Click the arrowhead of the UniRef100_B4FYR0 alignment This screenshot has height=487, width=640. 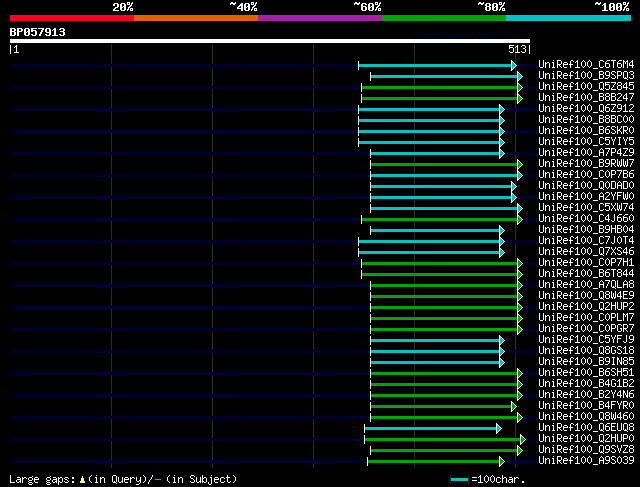pyautogui.click(x=514, y=406)
